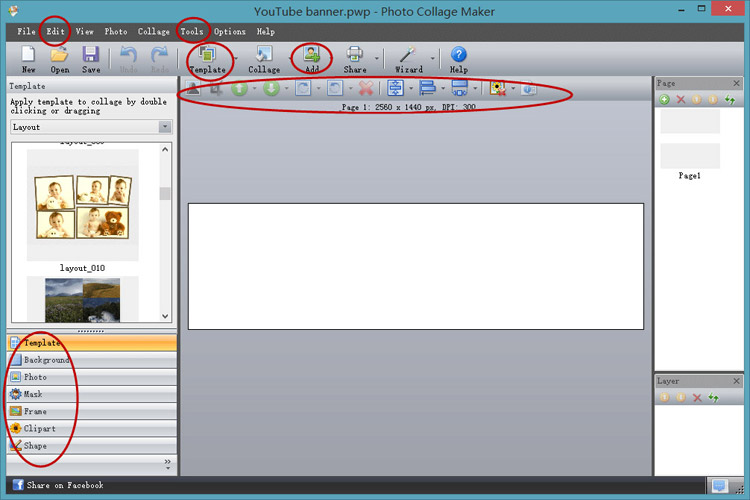Expand the Wizard button dropdown arrow

[x=432, y=59]
